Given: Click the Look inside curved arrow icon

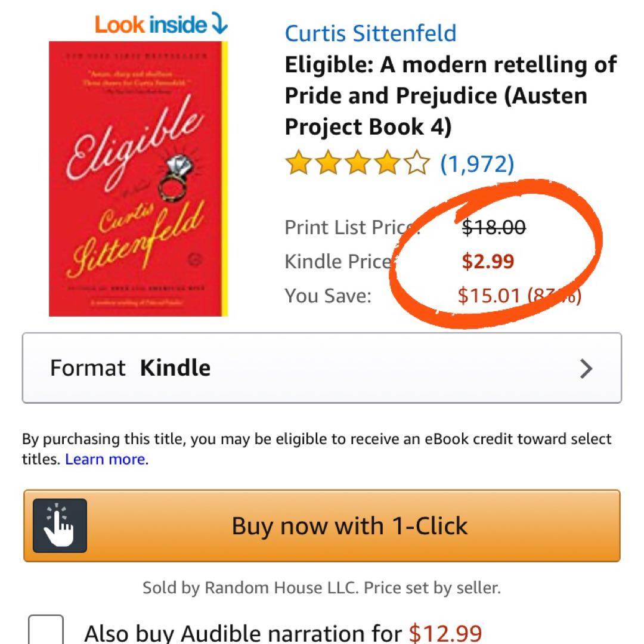Looking at the screenshot, I should (x=219, y=24).
